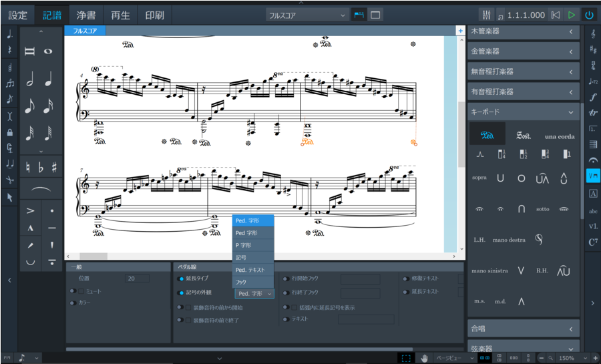The image size is (601, 364).
Task: Insert the L.H. playing technique
Action: click(x=479, y=240)
